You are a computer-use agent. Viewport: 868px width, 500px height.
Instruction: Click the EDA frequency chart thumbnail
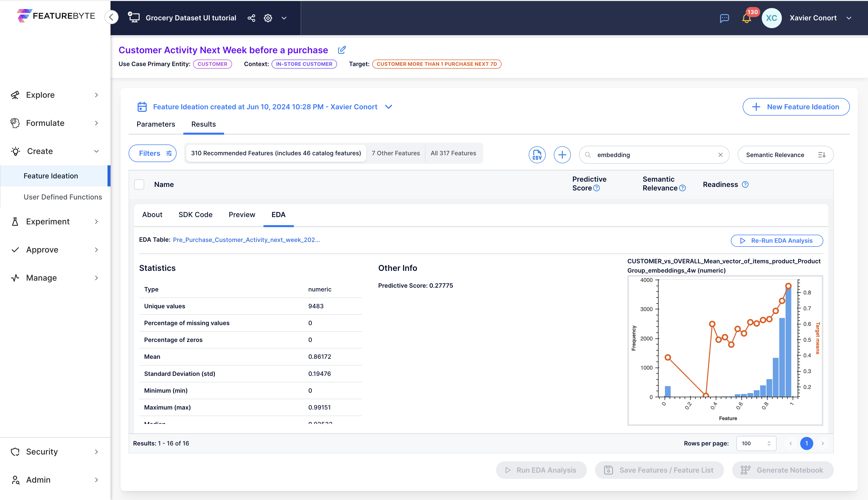coord(725,351)
